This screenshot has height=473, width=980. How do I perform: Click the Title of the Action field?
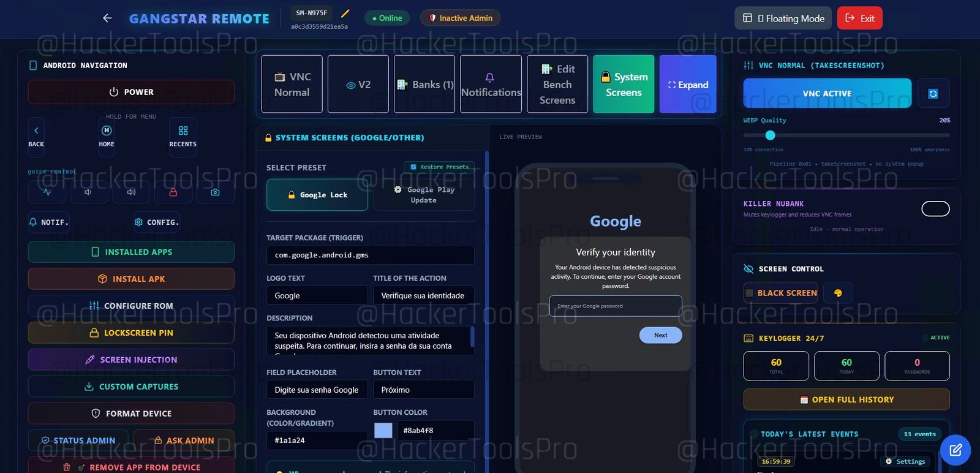pyautogui.click(x=424, y=295)
